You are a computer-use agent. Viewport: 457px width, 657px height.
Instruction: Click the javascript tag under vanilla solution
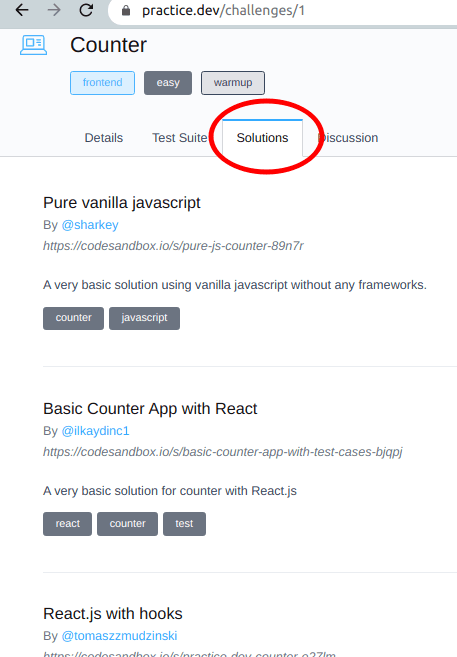[145, 318]
